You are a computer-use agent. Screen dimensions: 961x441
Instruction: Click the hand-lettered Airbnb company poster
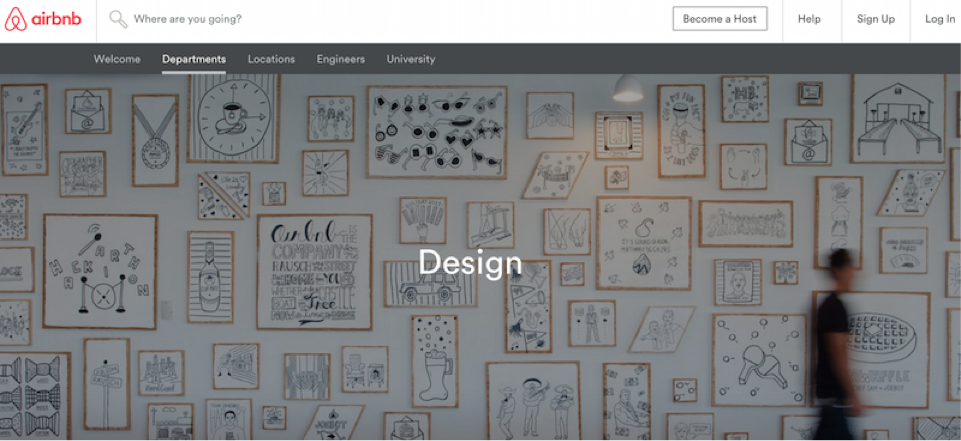[314, 271]
